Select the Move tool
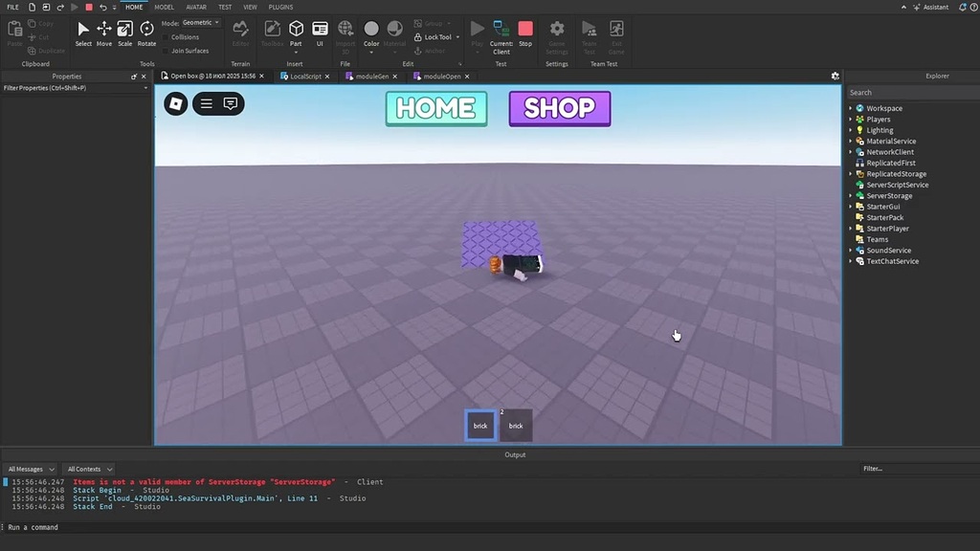 point(103,30)
